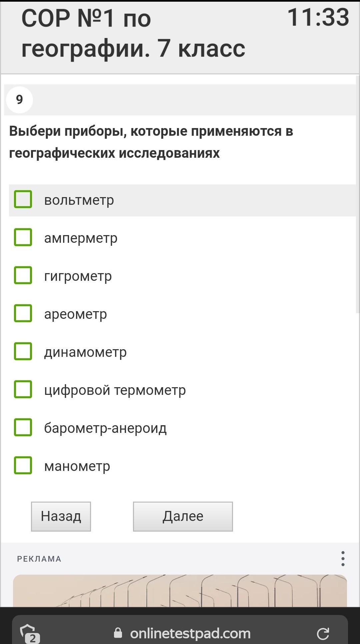Check the манометр checkbox
This screenshot has height=644, width=360.
tap(23, 466)
